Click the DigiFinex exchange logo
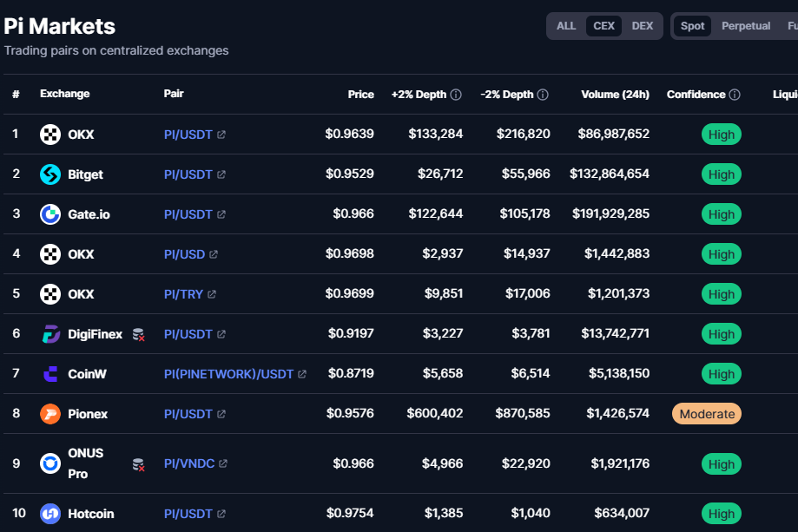 click(x=50, y=334)
